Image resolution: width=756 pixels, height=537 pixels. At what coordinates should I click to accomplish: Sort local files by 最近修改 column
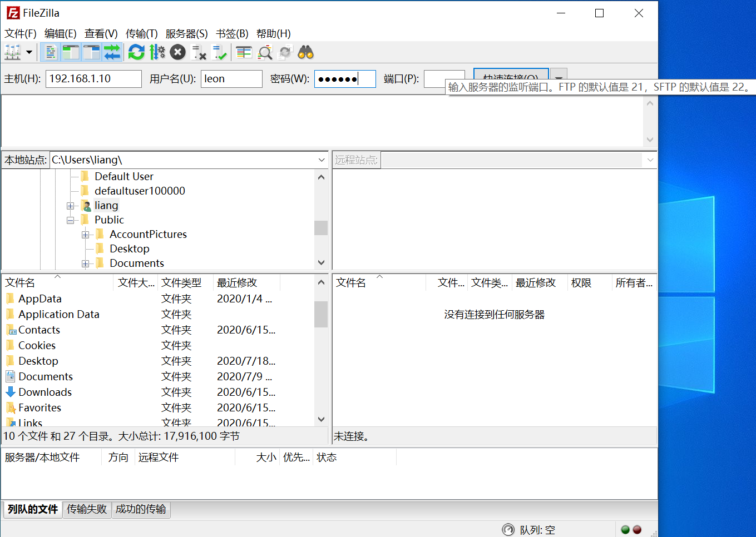(x=246, y=282)
